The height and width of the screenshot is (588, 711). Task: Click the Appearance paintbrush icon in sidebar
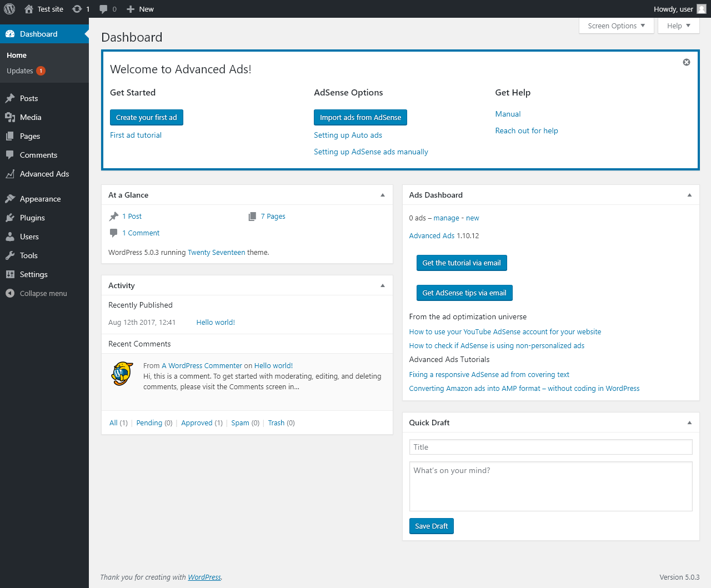pos(10,199)
